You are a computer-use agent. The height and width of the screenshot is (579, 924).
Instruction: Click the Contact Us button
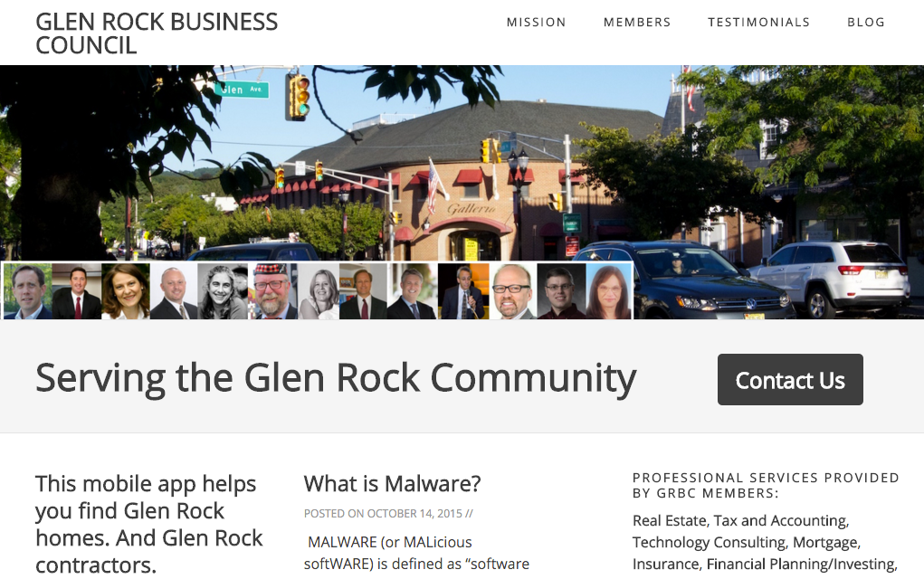click(790, 380)
